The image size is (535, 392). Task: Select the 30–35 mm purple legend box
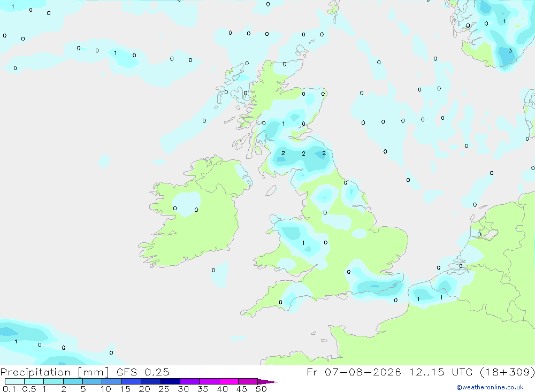coord(189,381)
